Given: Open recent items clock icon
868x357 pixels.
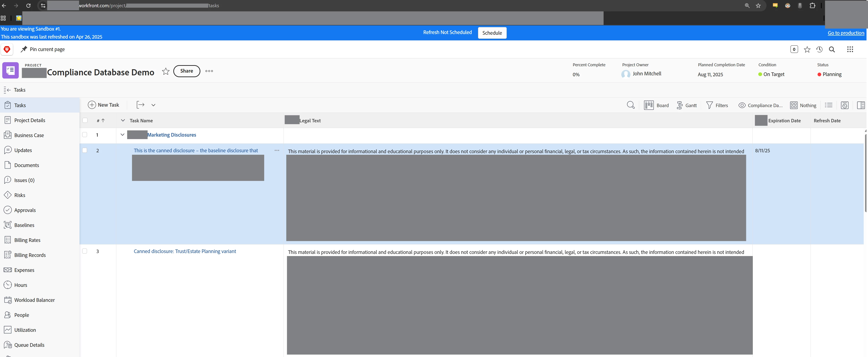Looking at the screenshot, I should click(x=819, y=49).
